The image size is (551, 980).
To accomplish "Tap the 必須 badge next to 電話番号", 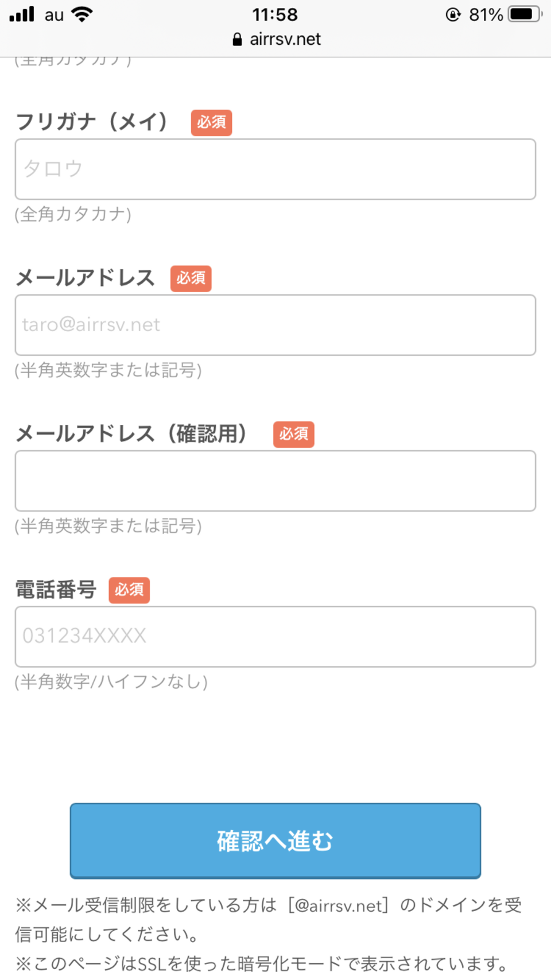I will [x=129, y=590].
